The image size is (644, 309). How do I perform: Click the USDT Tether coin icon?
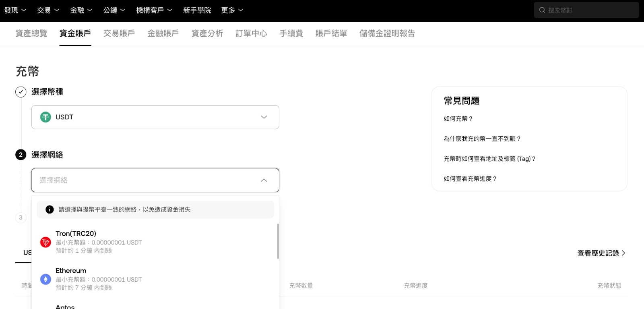pos(45,117)
